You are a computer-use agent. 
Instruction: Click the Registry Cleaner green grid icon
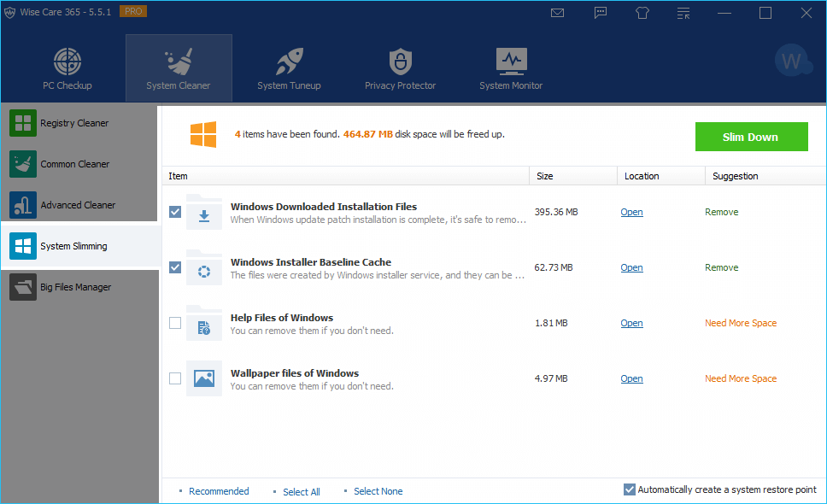(x=23, y=123)
